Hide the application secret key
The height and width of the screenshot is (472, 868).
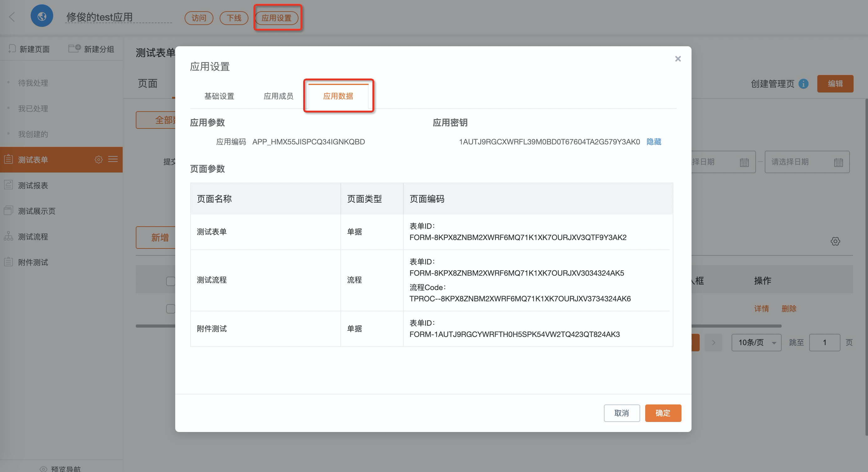pos(654,142)
